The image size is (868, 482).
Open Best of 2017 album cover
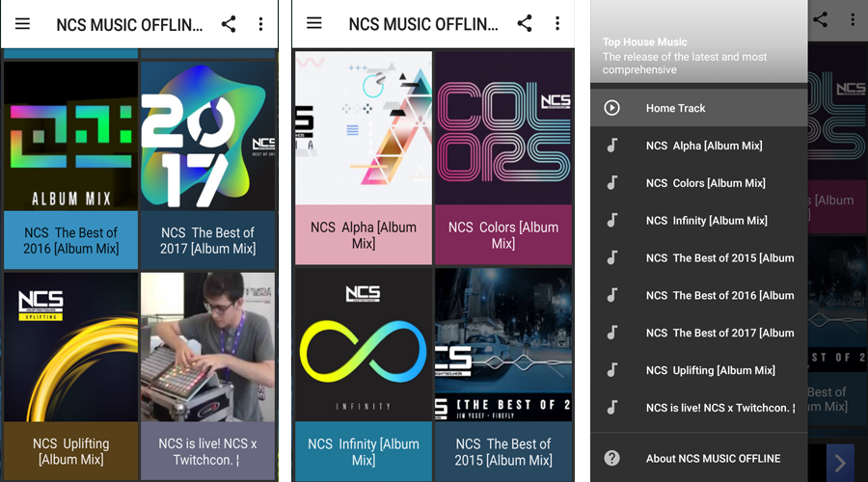tap(207, 136)
